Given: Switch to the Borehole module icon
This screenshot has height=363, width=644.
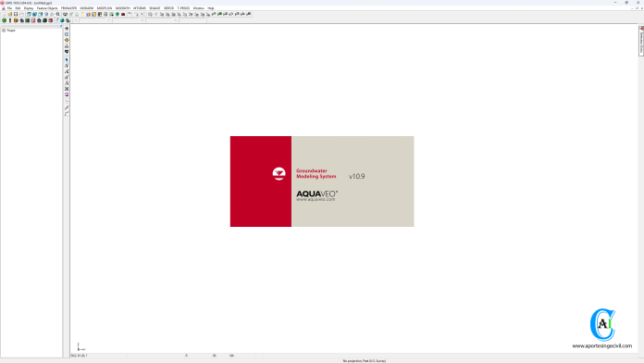Looking at the screenshot, I should (10, 20).
